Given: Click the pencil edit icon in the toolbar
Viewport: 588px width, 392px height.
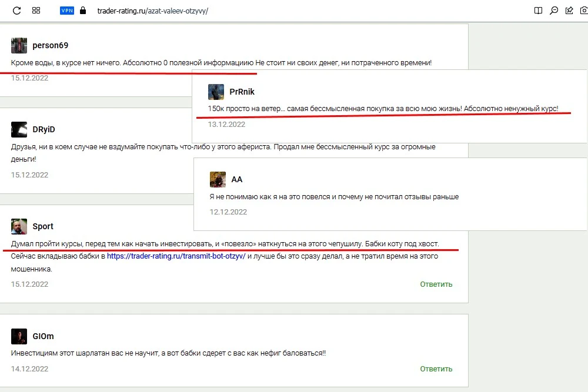Looking at the screenshot, I should (569, 11).
